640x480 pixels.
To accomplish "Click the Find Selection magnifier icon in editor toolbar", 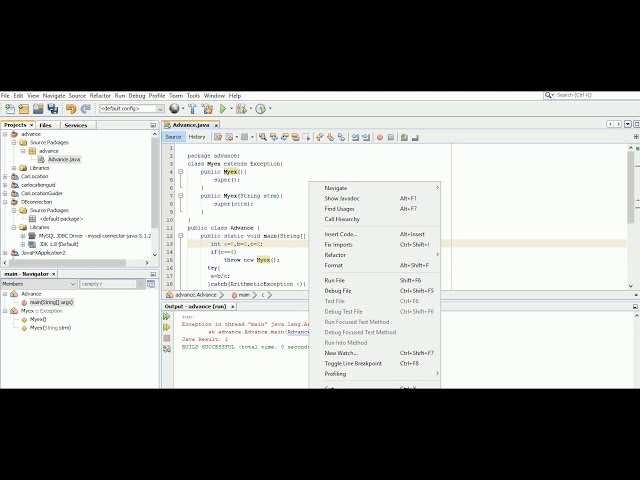I will [x=262, y=137].
